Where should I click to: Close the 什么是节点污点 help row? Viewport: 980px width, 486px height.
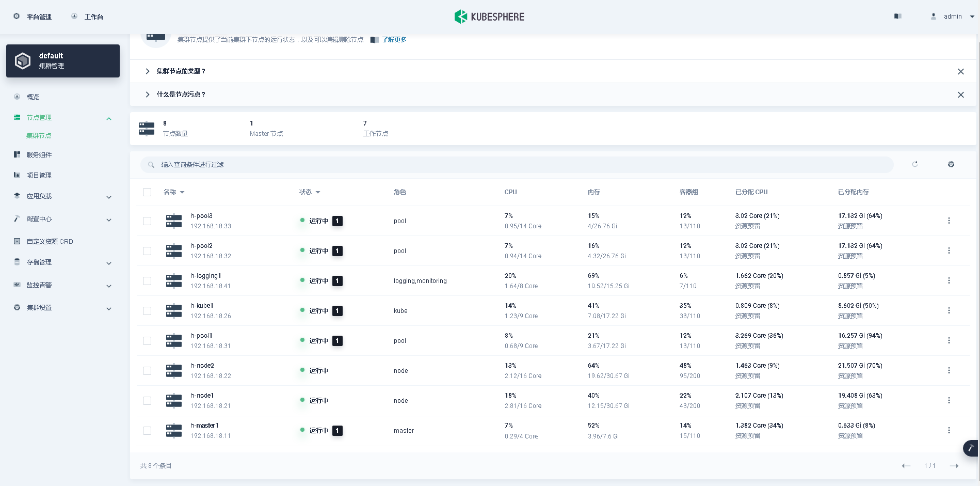click(x=961, y=95)
